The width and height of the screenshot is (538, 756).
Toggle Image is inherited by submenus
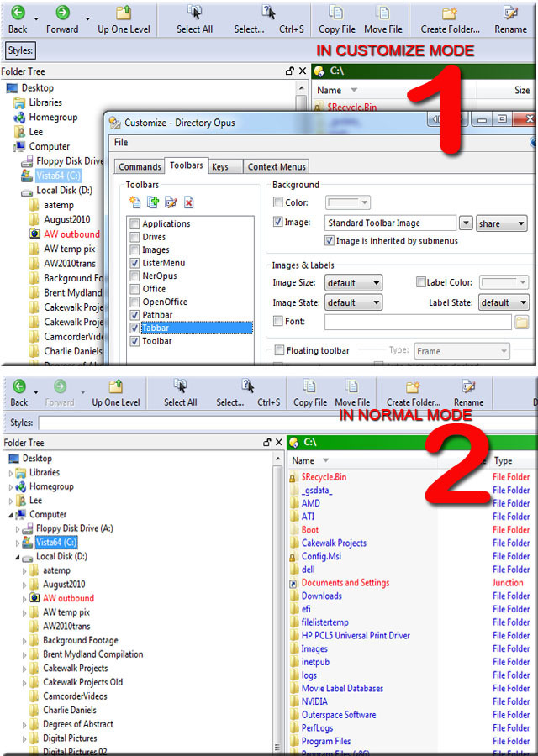329,240
